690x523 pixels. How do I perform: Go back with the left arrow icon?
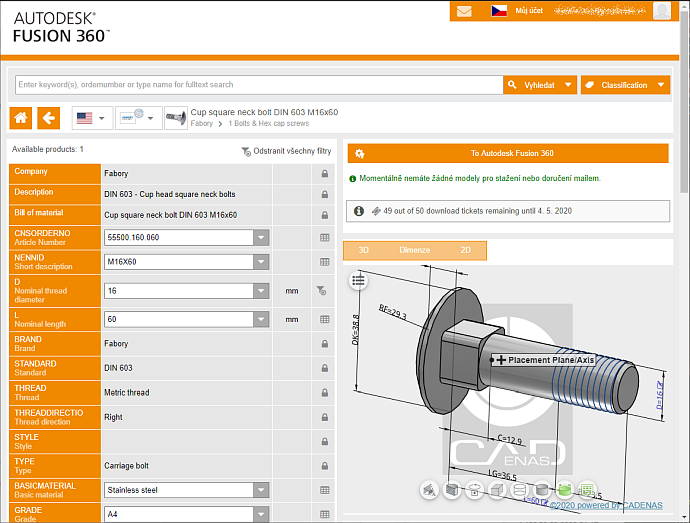click(x=48, y=118)
